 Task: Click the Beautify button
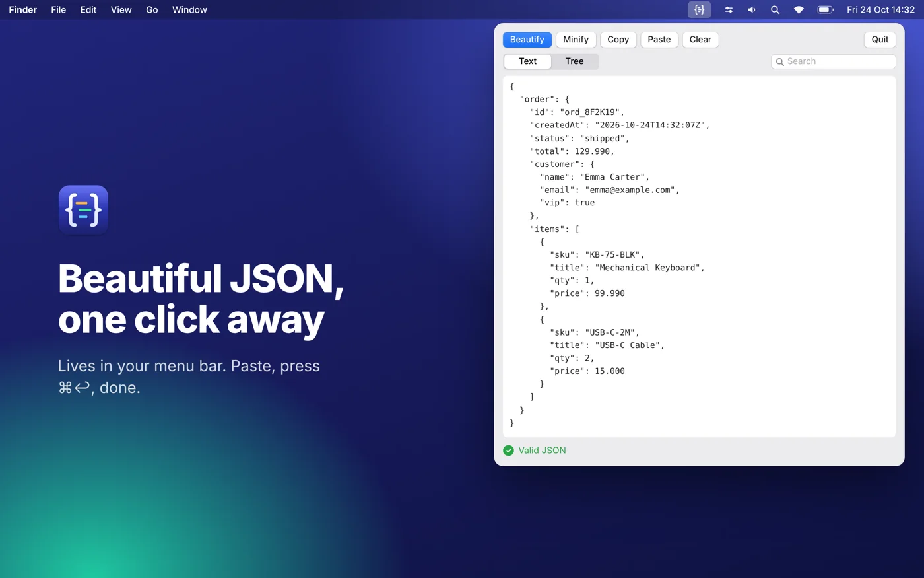coord(527,40)
